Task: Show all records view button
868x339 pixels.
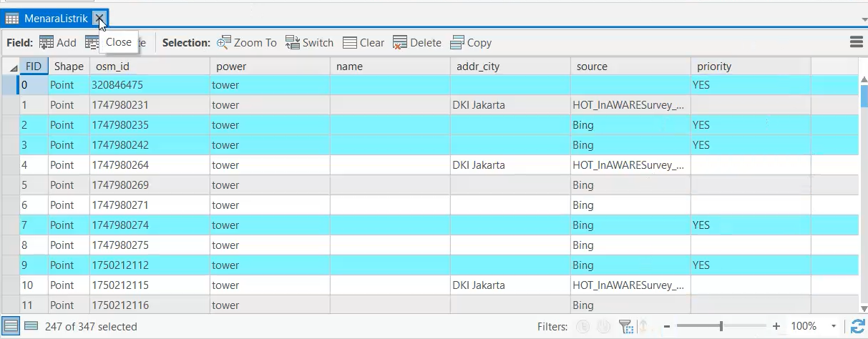Action: [x=11, y=326]
